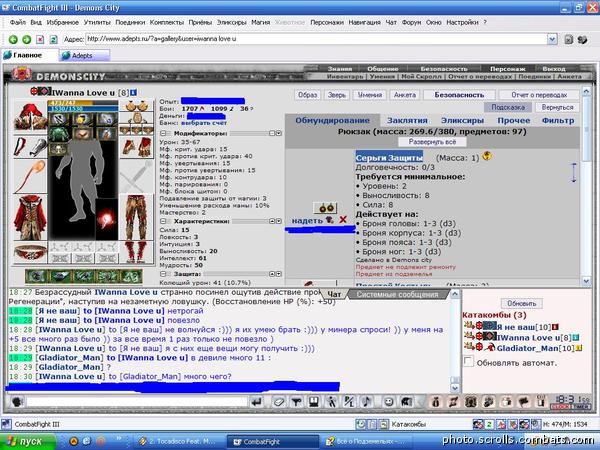
Task: Open the Эликсиры menu in menu bar
Action: [232, 23]
